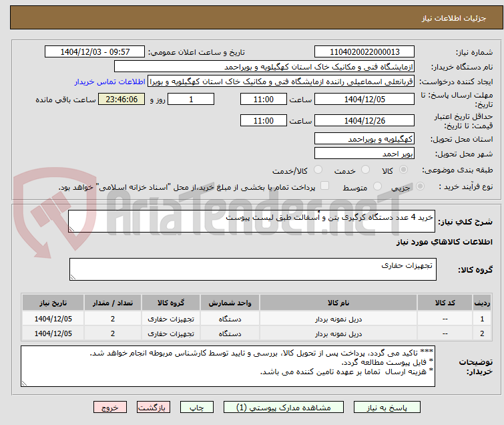Select the جزیی purchase type radio
This screenshot has width=504, height=425.
coord(420,186)
